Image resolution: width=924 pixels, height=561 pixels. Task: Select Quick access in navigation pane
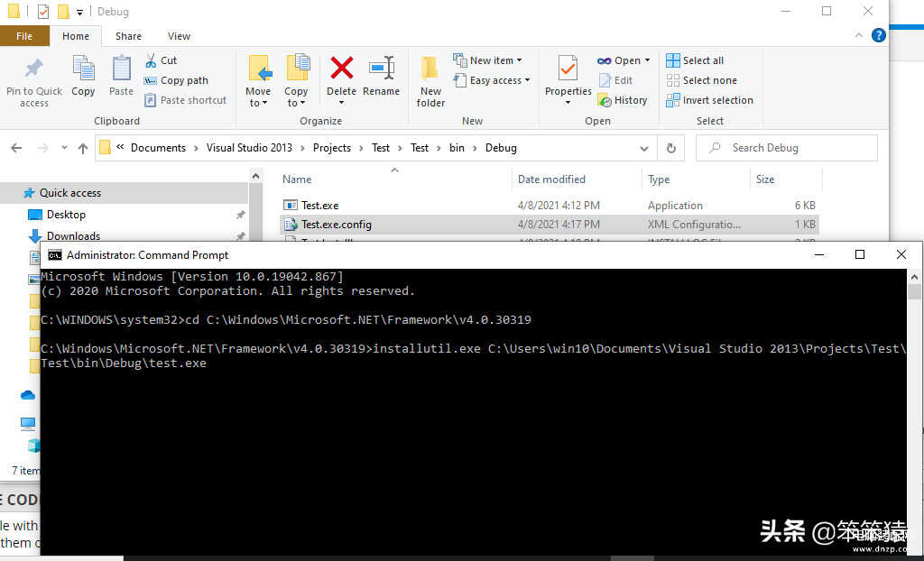pos(70,193)
